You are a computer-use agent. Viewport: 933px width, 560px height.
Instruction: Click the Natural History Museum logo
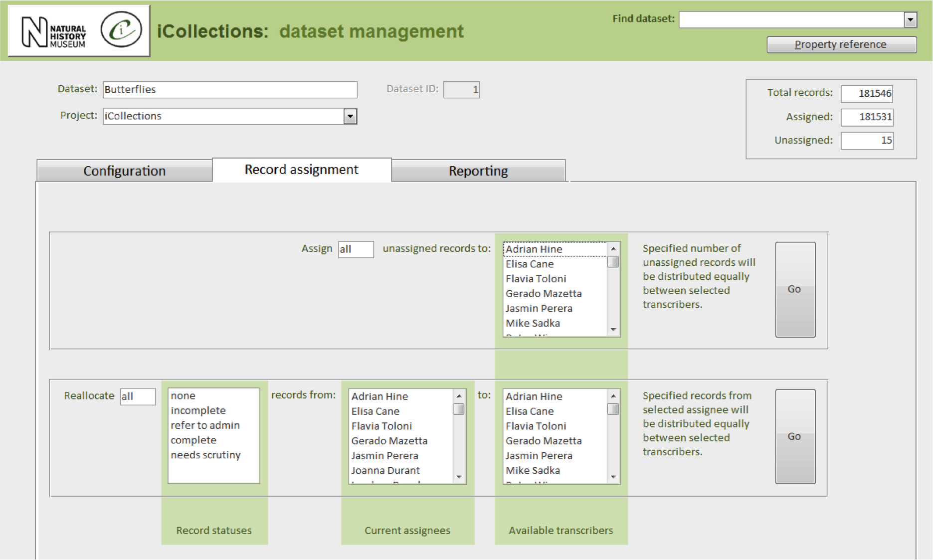tap(54, 32)
